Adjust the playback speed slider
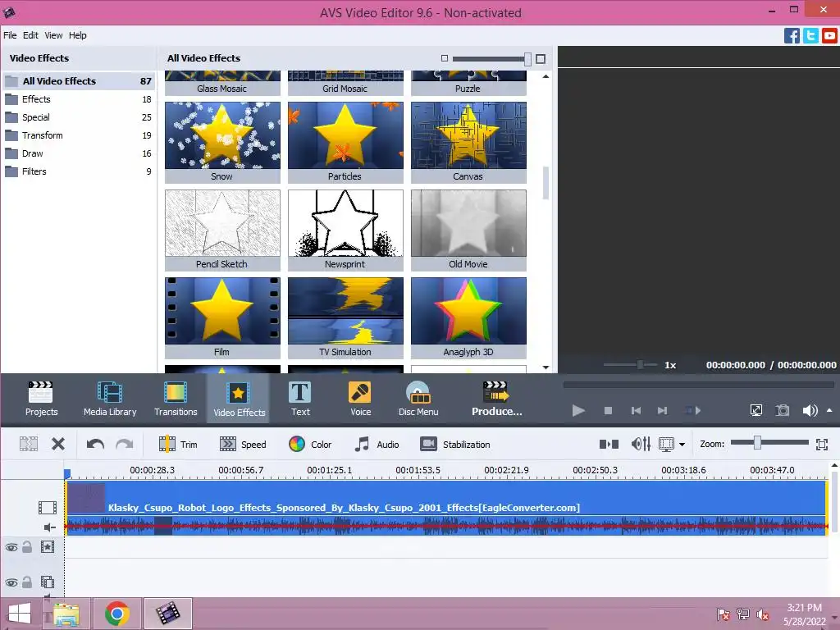 [x=640, y=365]
